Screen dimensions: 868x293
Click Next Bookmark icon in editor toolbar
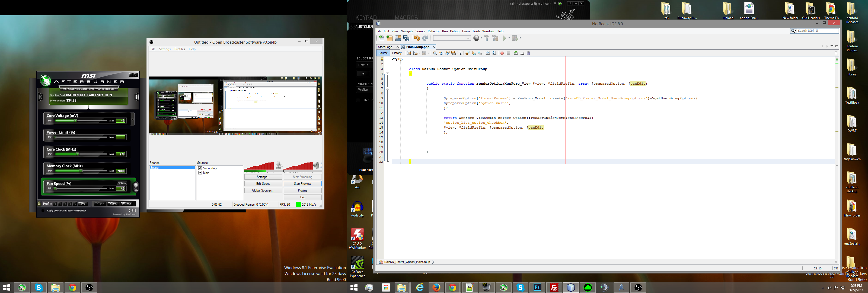[474, 53]
